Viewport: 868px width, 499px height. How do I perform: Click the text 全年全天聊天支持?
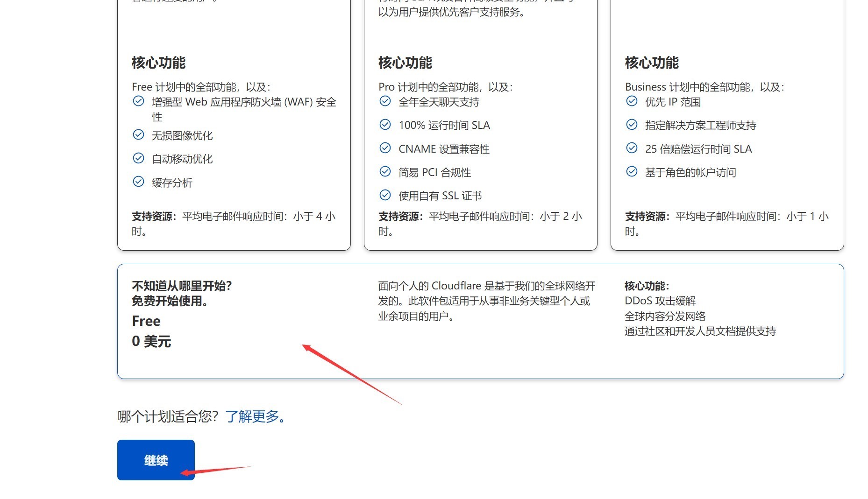coord(439,102)
